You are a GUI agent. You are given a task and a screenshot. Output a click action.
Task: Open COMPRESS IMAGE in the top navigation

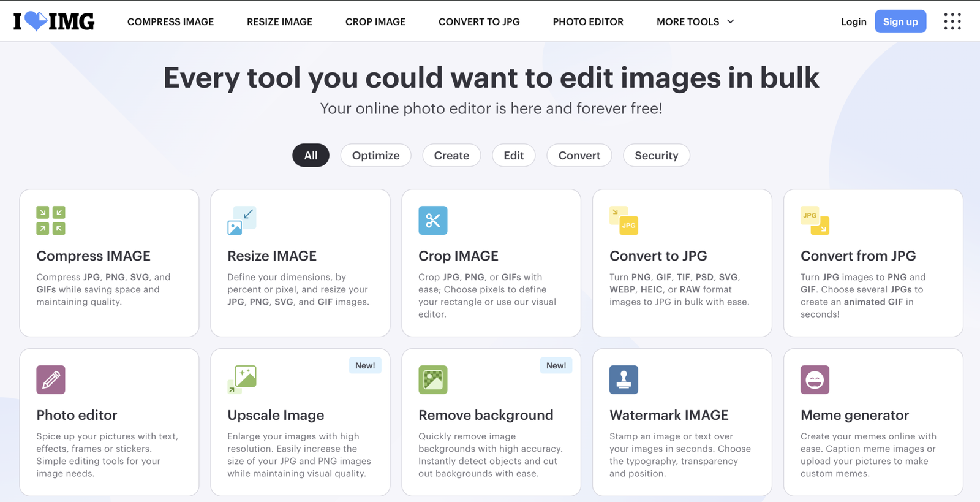171,21
